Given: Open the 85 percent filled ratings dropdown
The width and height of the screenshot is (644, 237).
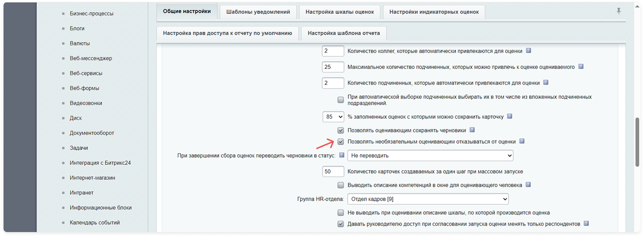Looking at the screenshot, I should pos(333,117).
